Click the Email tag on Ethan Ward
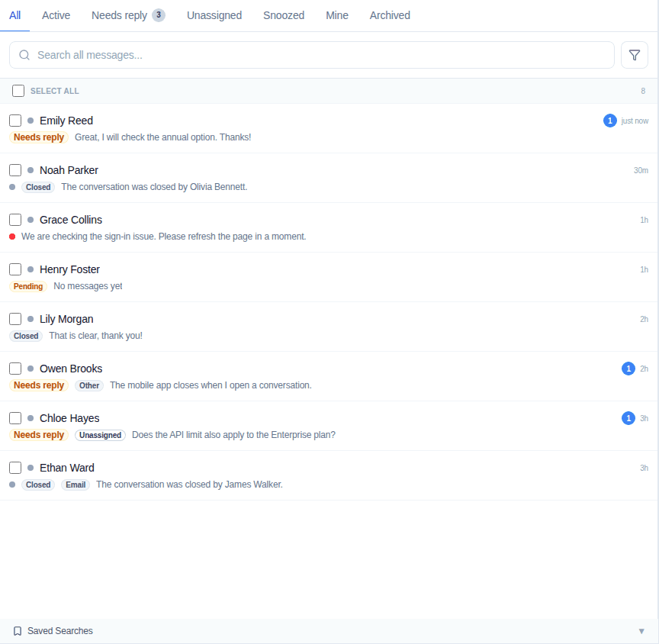The image size is (659, 644). tap(76, 485)
